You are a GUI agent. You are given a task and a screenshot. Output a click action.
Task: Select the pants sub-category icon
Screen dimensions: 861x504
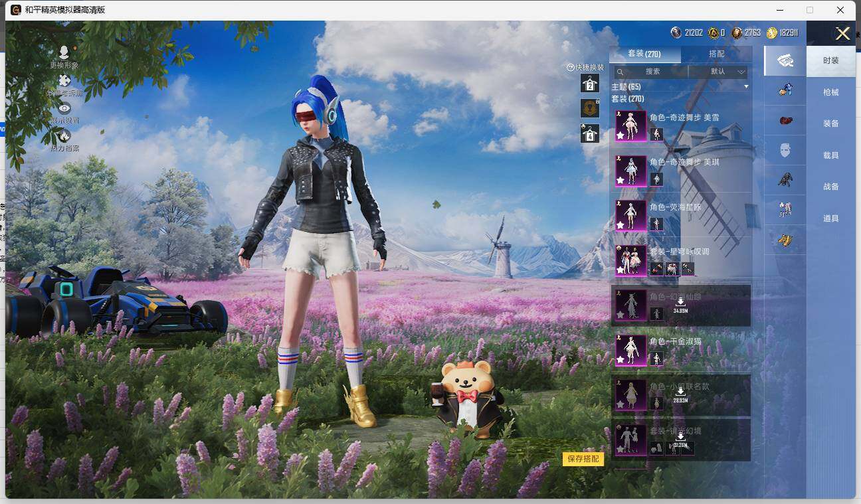pos(785,210)
